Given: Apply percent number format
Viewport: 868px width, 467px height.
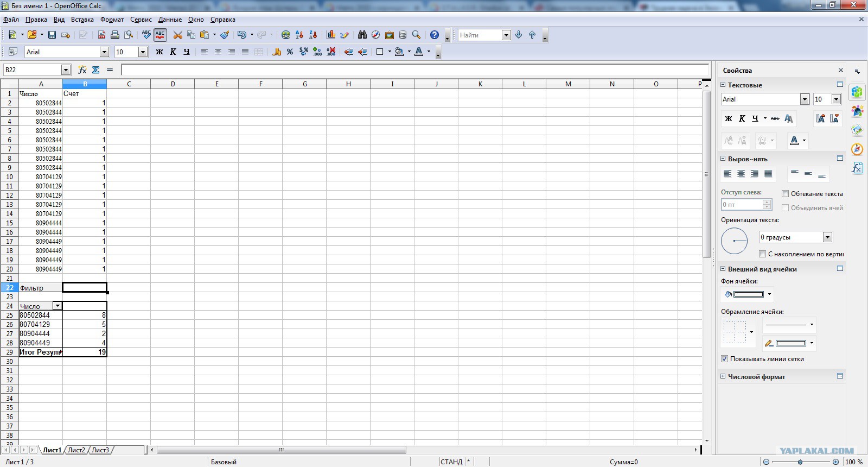Looking at the screenshot, I should tap(290, 52).
